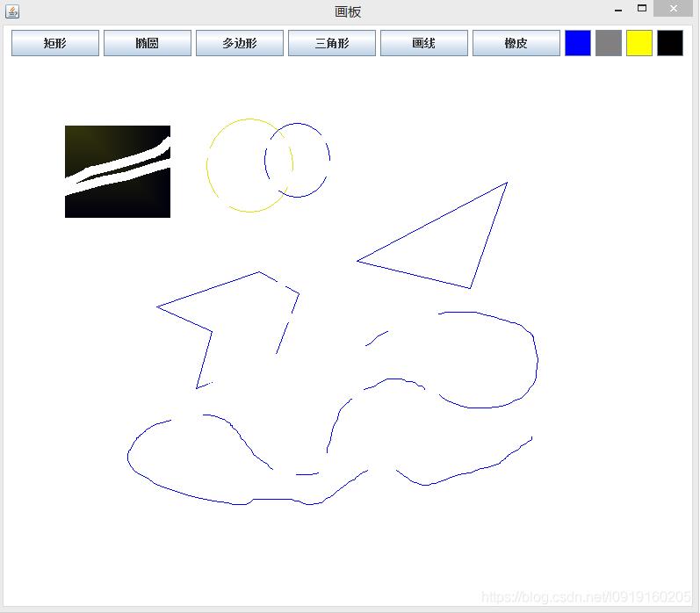Image resolution: width=700 pixels, height=613 pixels.
Task: Minimize the 画板 window
Action: (x=618, y=10)
